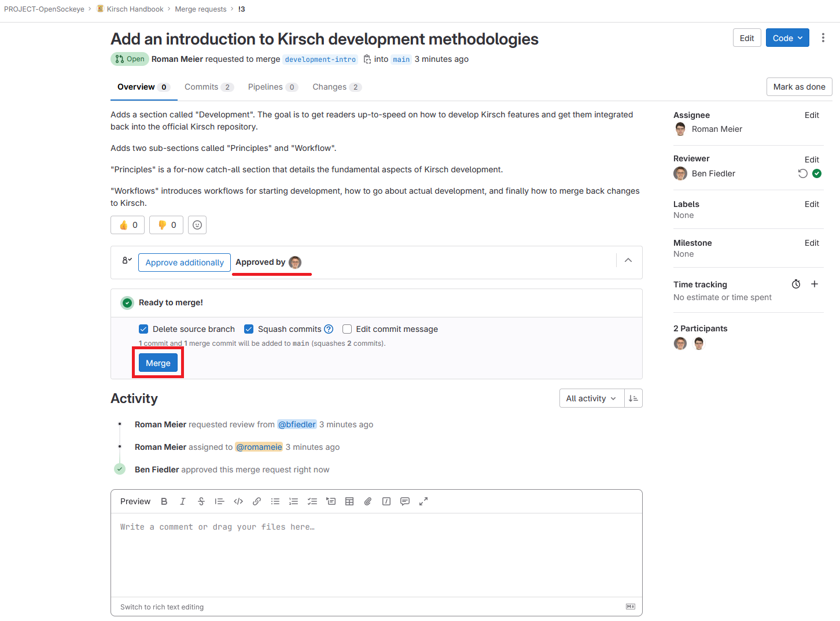Image resolution: width=840 pixels, height=621 pixels.
Task: Open the approvals rules icon
Action: [x=127, y=261]
